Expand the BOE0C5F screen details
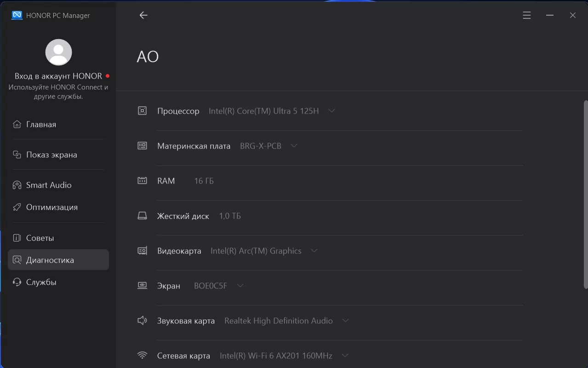Image resolution: width=588 pixels, height=368 pixels. coord(240,286)
